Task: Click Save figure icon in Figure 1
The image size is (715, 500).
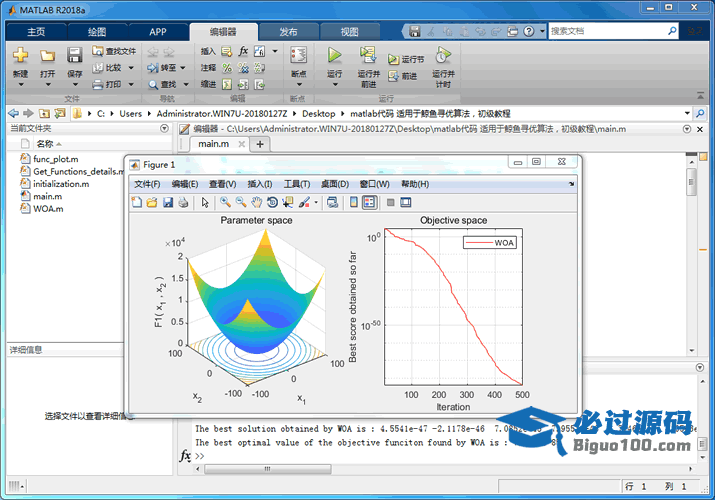Action: click(168, 202)
